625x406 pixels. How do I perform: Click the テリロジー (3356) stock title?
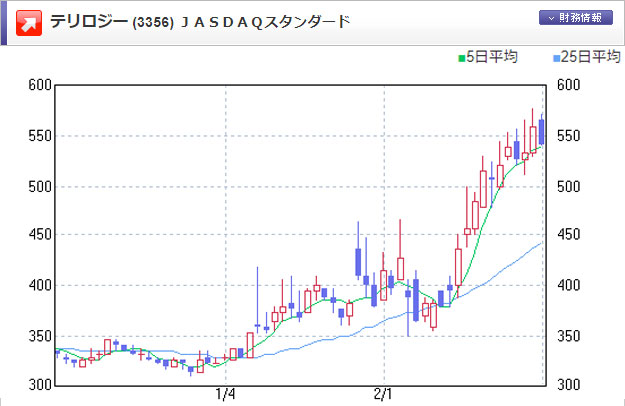coord(112,22)
